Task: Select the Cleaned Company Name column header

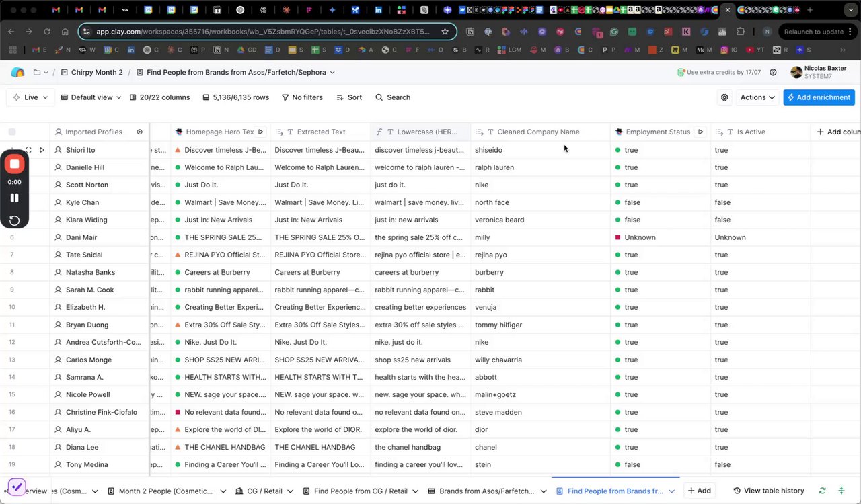Action: (x=541, y=132)
